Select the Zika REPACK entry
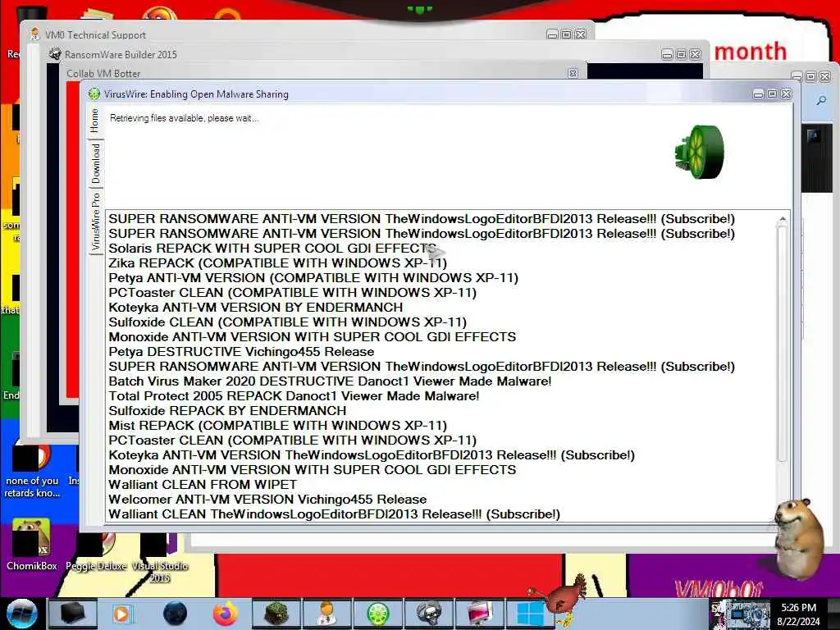 (277, 263)
